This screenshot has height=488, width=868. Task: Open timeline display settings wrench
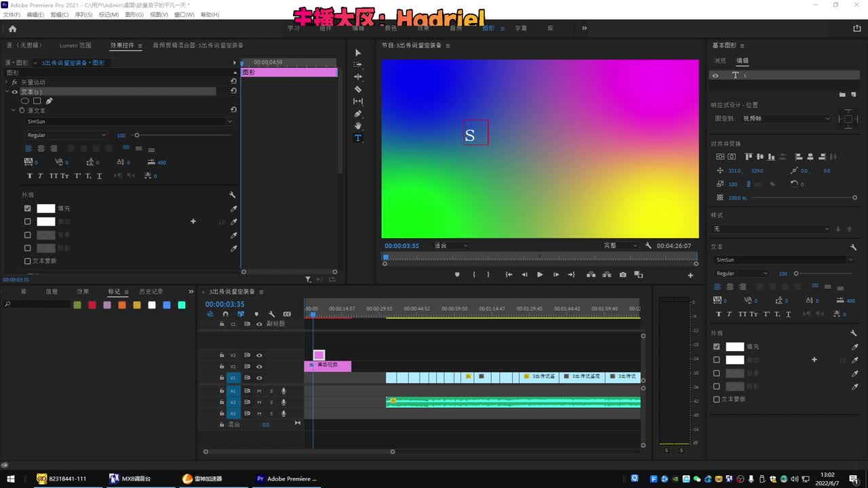tap(271, 314)
